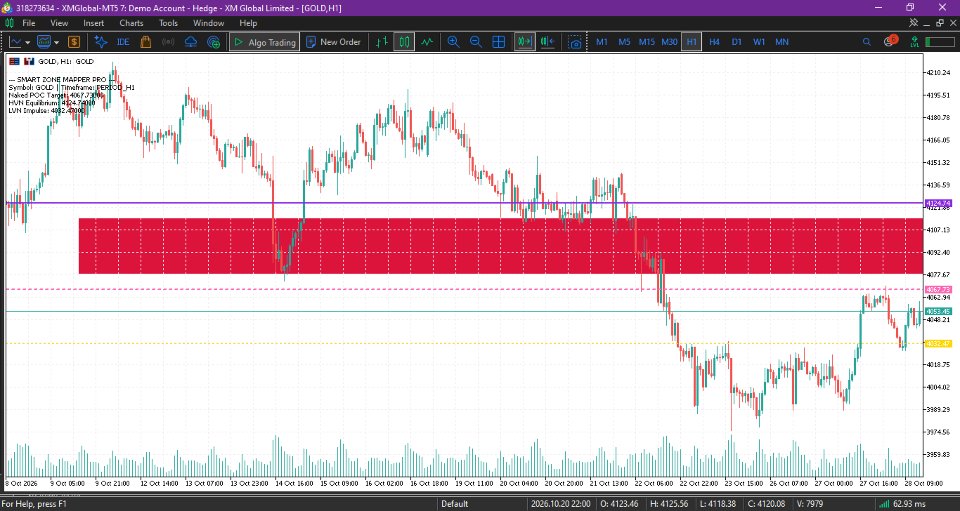Click the yellow 4032.47 price label
This screenshot has width=960, height=511.
coord(937,343)
